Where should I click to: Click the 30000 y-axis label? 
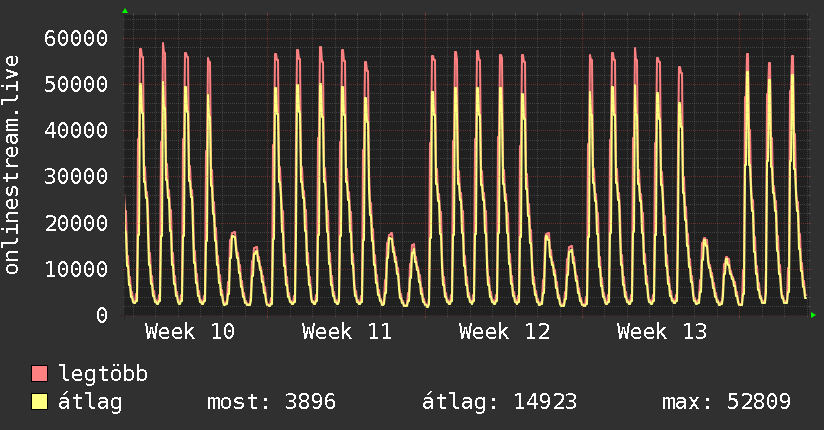click(x=77, y=177)
